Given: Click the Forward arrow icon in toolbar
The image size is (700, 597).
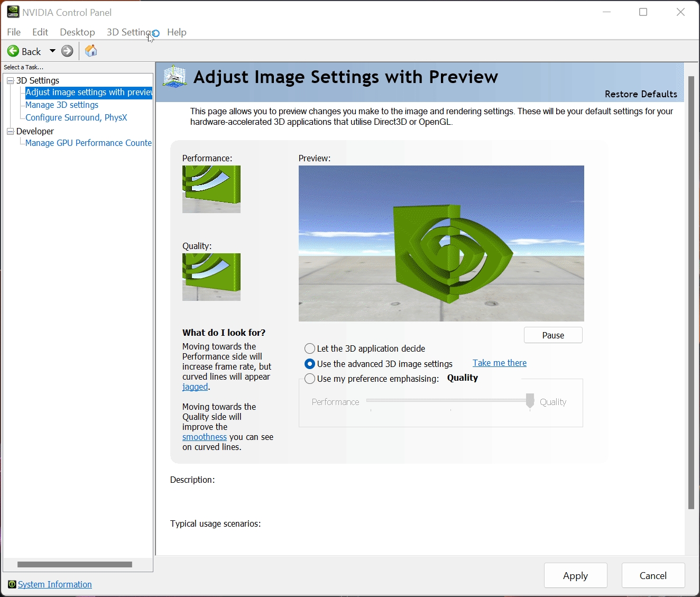Looking at the screenshot, I should [x=67, y=51].
